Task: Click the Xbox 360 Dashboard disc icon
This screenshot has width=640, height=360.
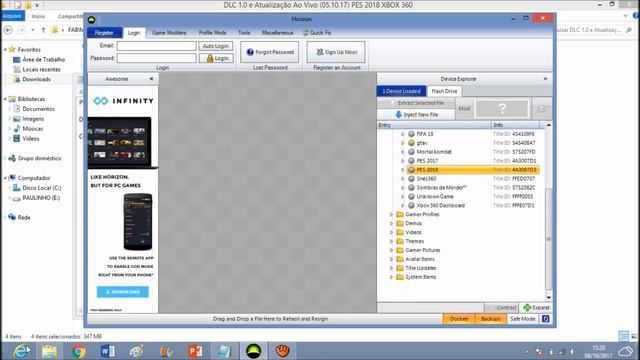Action: 411,206
